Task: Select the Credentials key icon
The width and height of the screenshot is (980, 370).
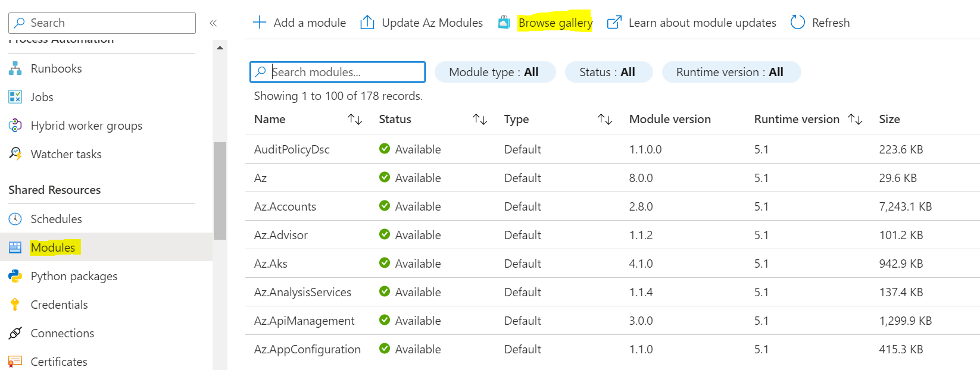Action: (15, 305)
